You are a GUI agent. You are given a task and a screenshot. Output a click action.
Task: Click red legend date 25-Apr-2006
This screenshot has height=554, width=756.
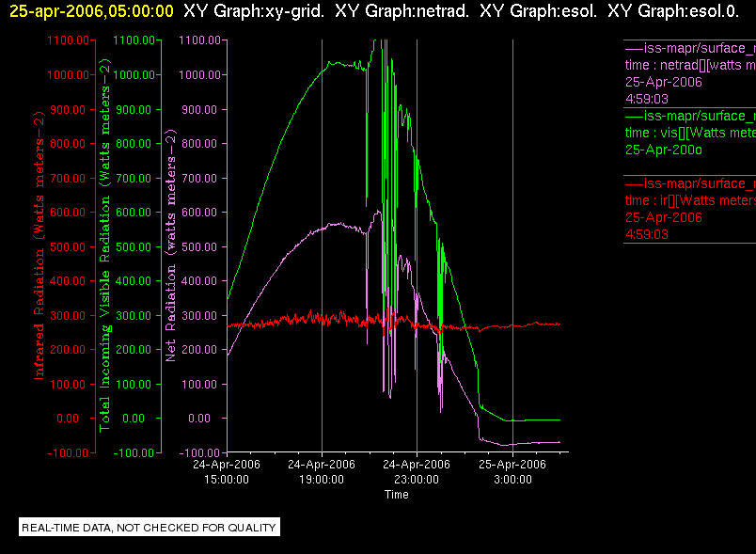664,217
